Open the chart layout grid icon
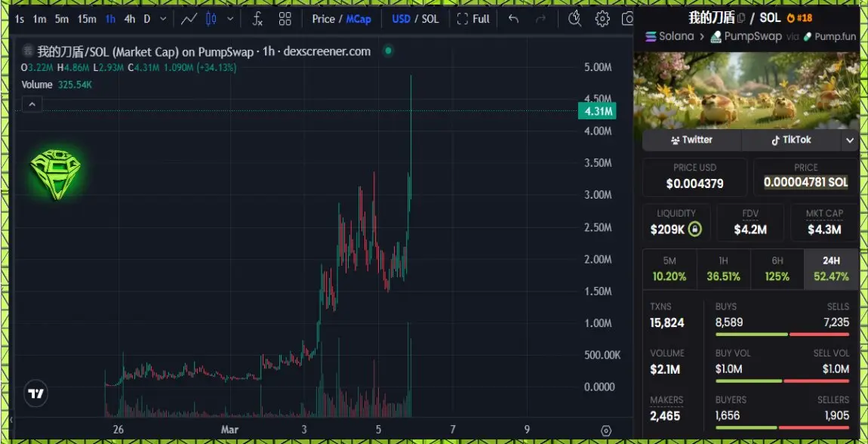Viewport: 868px width, 444px height. [x=285, y=19]
